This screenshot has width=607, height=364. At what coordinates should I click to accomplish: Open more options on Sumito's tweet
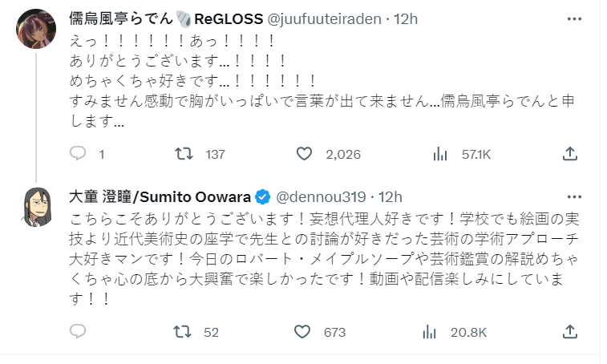click(x=574, y=196)
